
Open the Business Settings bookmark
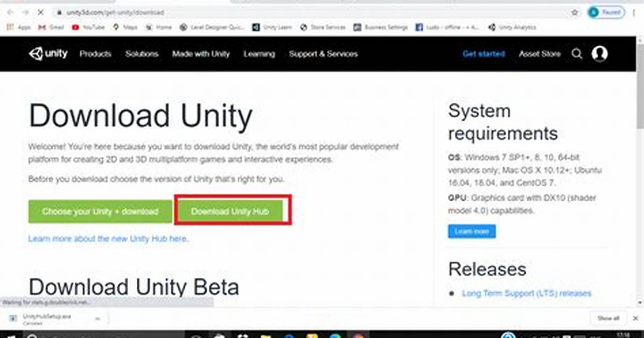tap(381, 27)
